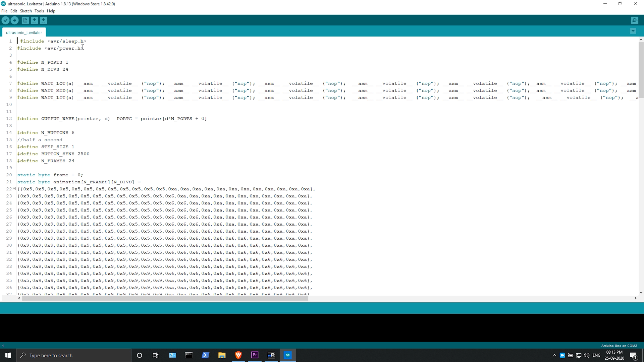
Task: Open the Sketch menu
Action: (x=26, y=11)
